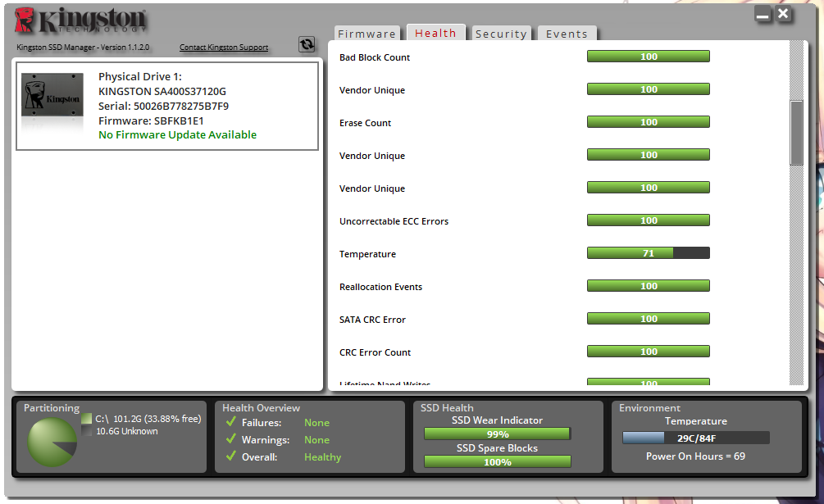Click the Reallocation Events label
824x504 pixels.
[x=381, y=287]
